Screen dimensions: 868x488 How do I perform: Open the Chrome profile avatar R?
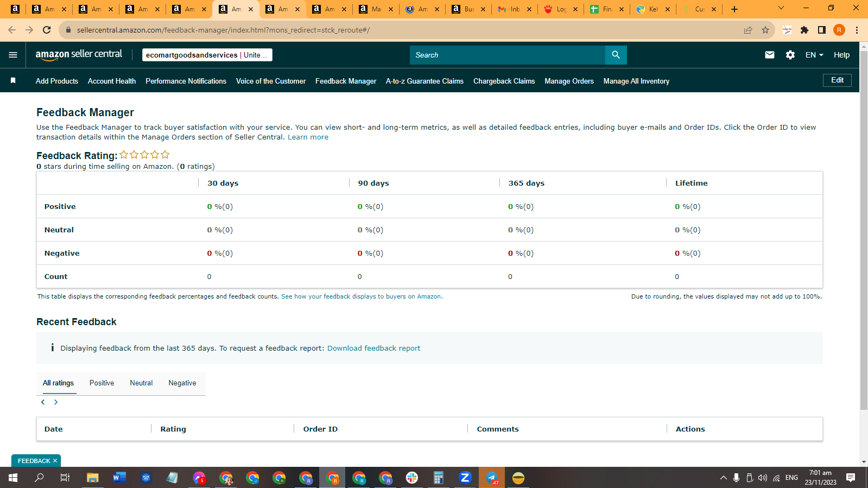[839, 30]
